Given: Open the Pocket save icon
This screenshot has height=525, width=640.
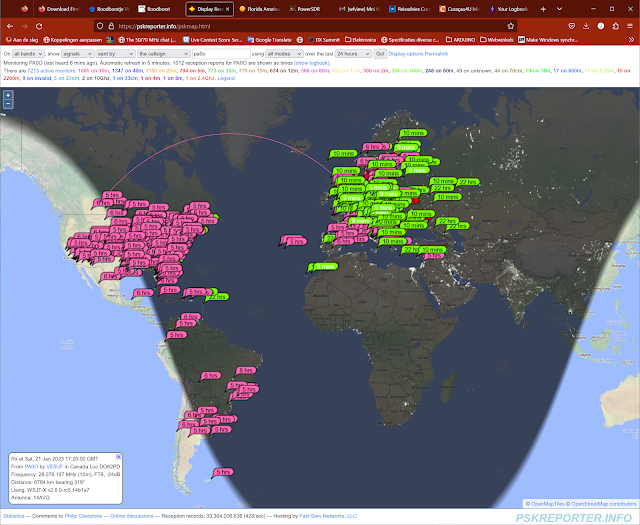Looking at the screenshot, I should click(571, 26).
